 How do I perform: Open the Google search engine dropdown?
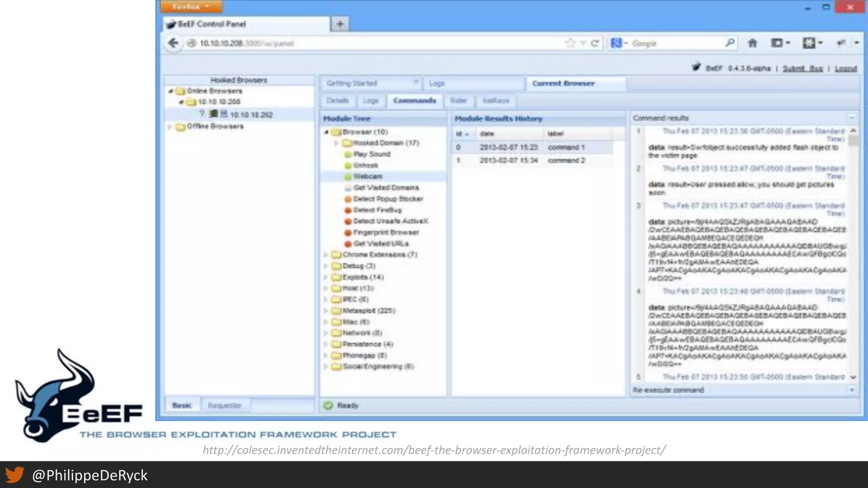619,43
